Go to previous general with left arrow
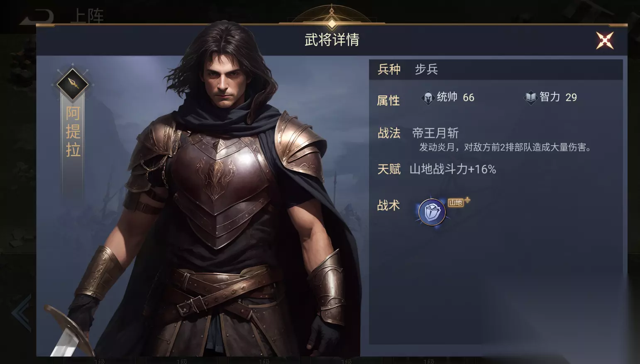Viewport: 640px width, 364px height. click(22, 313)
